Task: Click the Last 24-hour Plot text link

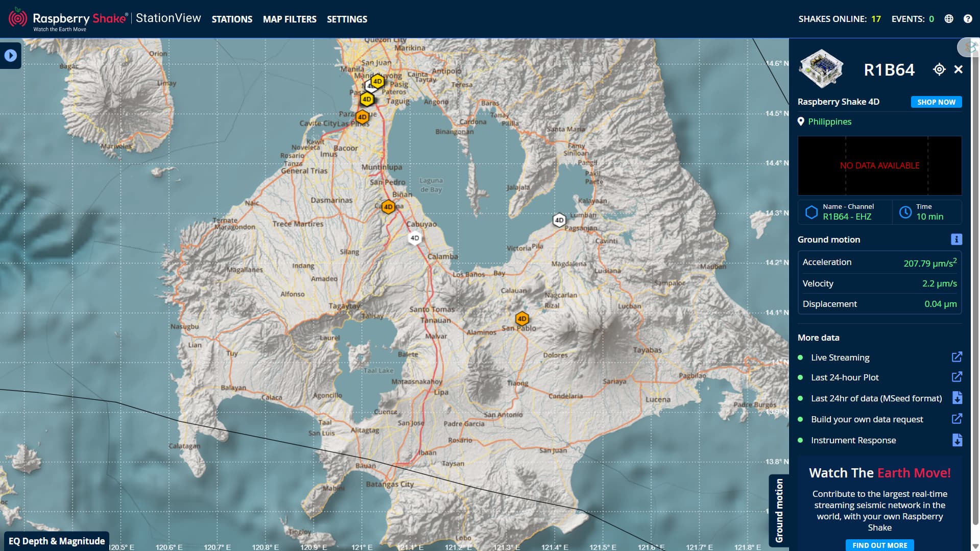Action: (845, 377)
